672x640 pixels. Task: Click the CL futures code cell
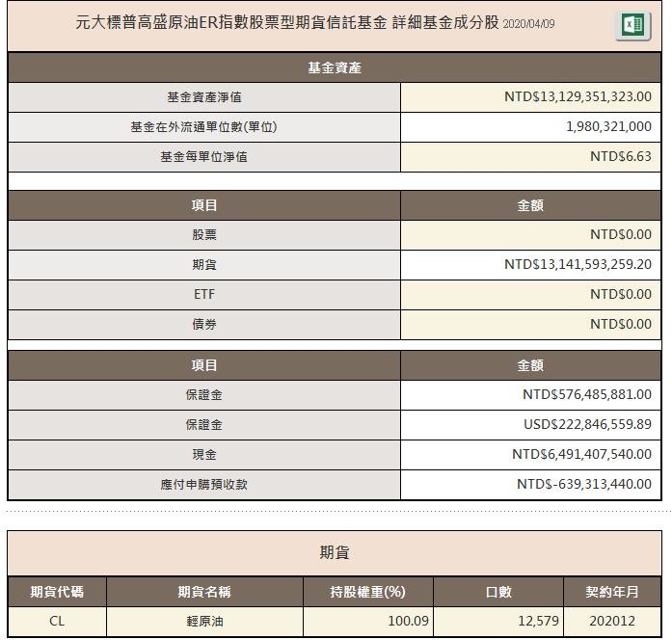[x=57, y=621]
